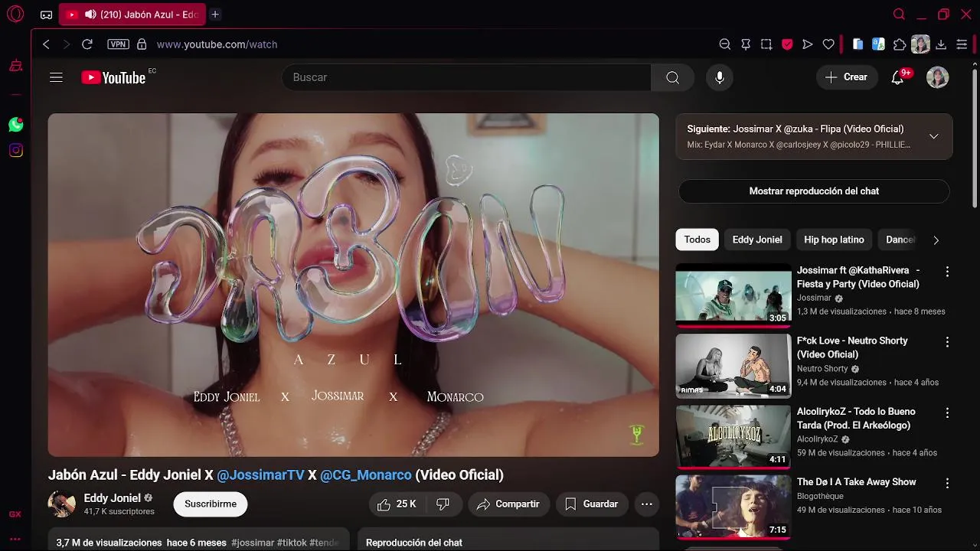Start voice search with the microphone
The image size is (980, 551).
click(x=719, y=77)
